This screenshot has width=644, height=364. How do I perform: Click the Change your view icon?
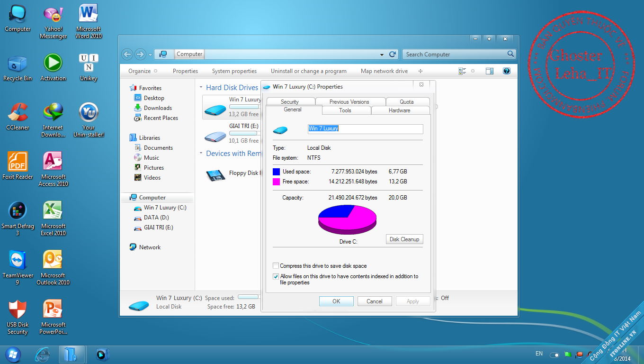click(x=462, y=71)
